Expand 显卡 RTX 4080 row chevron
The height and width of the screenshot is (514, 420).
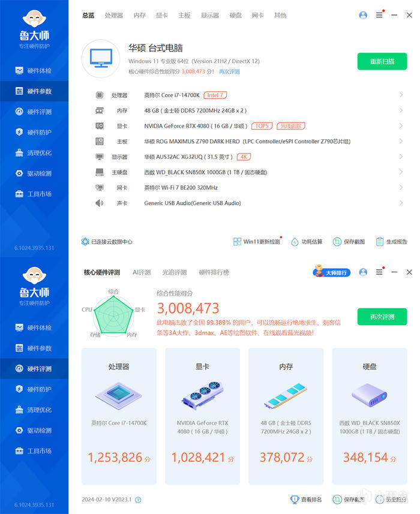pos(401,125)
